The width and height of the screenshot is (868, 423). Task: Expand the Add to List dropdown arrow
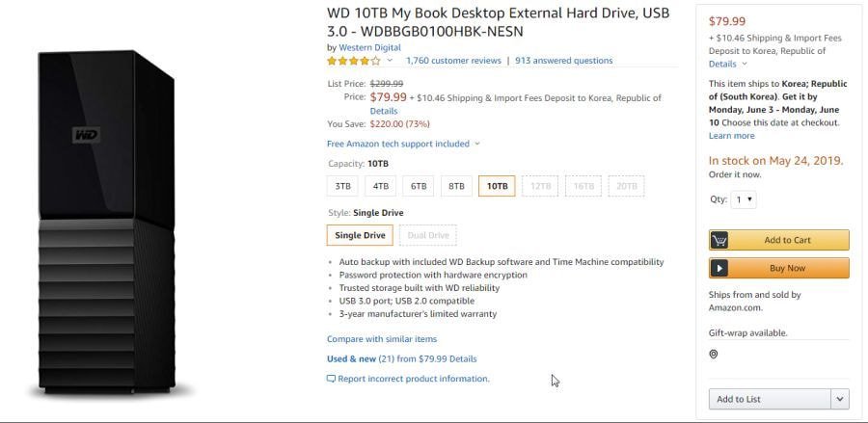pos(840,399)
